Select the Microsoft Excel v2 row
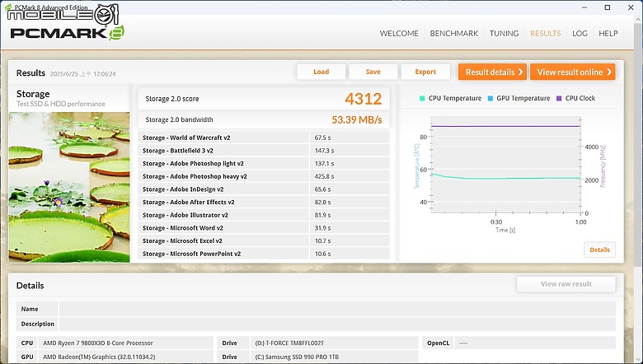Screen dimensions: 643x364 click(x=264, y=240)
